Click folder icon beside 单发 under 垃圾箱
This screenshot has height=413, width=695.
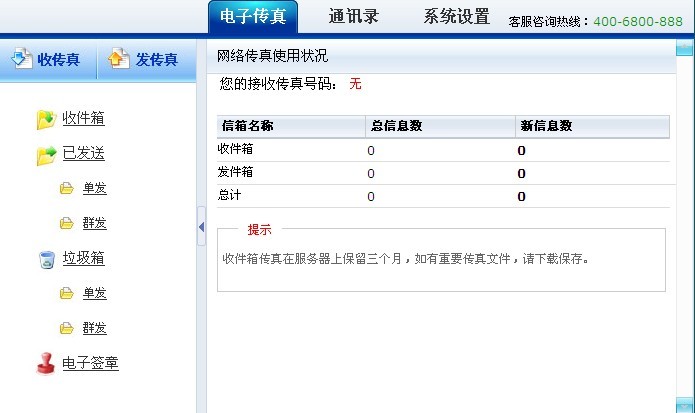(x=67, y=293)
